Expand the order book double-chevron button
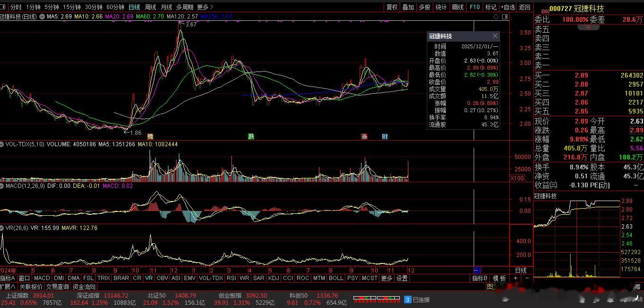The height and width of the screenshot is (308, 644). pyautogui.click(x=588, y=27)
